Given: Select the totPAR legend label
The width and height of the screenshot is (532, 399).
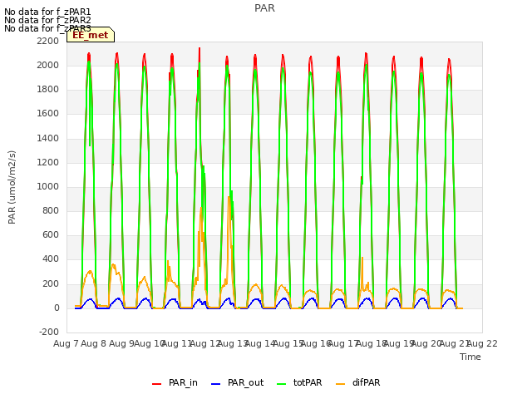Looking at the screenshot, I should [x=308, y=382].
